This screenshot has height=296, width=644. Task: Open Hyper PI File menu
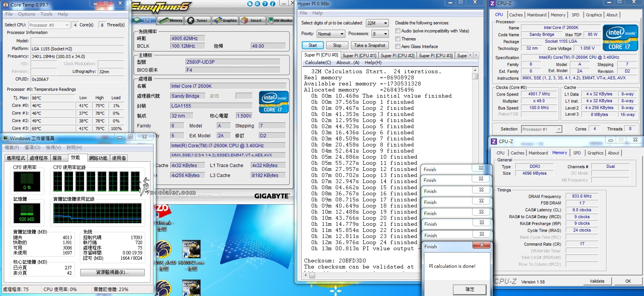point(303,13)
